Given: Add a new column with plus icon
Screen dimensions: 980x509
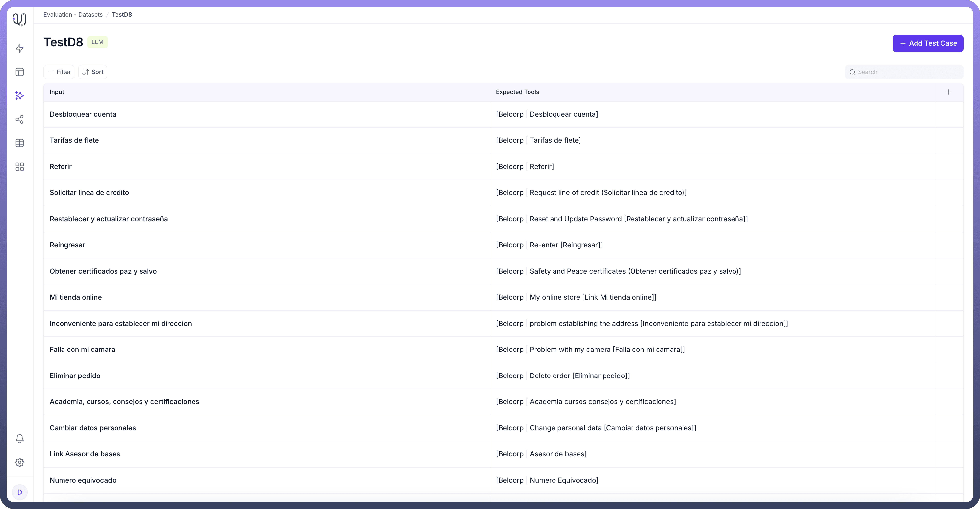Looking at the screenshot, I should coord(948,92).
